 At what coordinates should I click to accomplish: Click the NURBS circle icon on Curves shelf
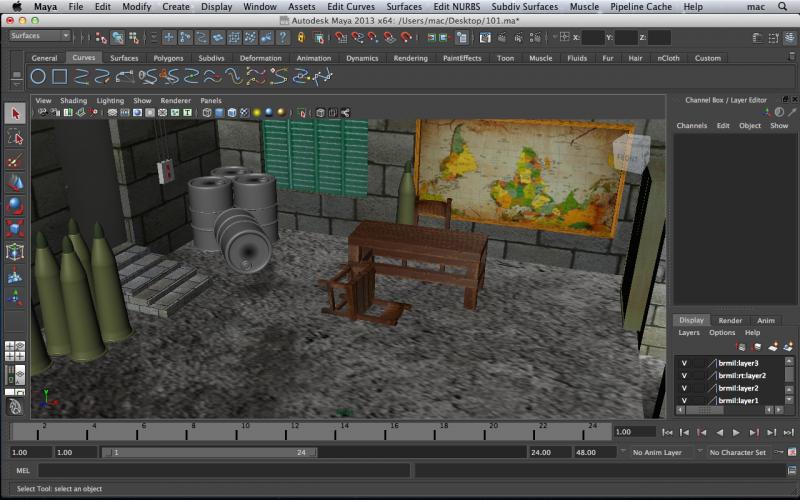38,76
